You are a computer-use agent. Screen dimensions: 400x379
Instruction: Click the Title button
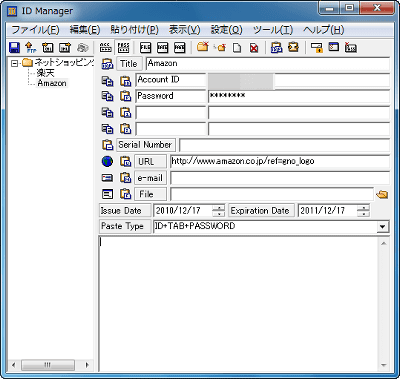coord(129,64)
